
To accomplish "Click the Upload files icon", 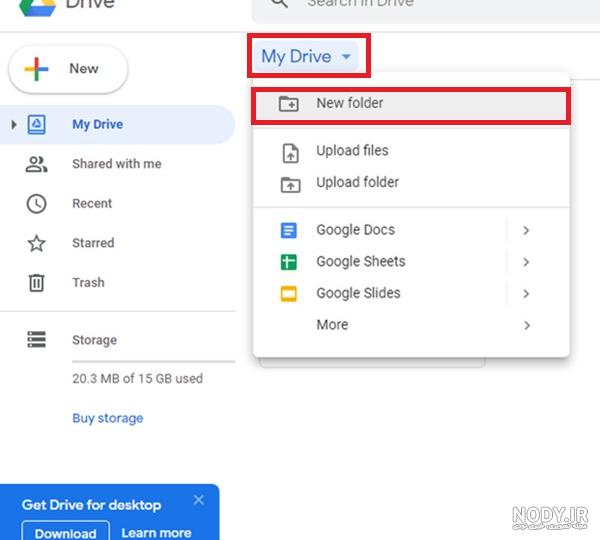I will click(x=290, y=153).
